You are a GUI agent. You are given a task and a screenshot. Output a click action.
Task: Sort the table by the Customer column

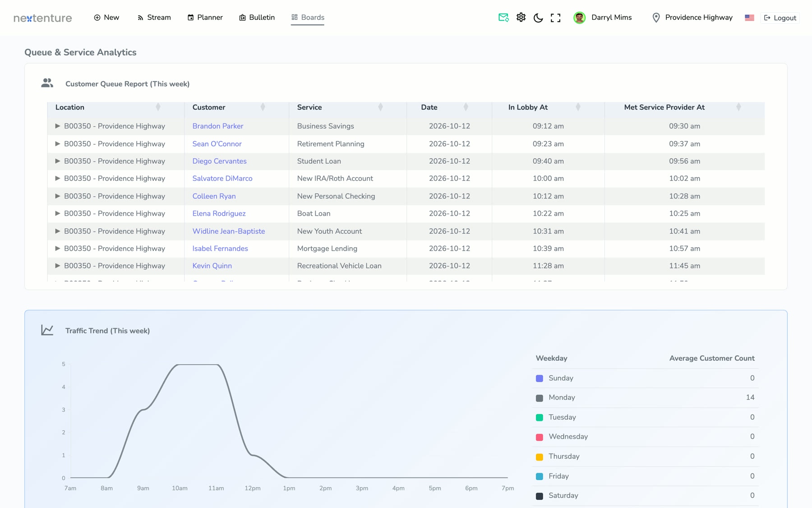[x=263, y=107]
